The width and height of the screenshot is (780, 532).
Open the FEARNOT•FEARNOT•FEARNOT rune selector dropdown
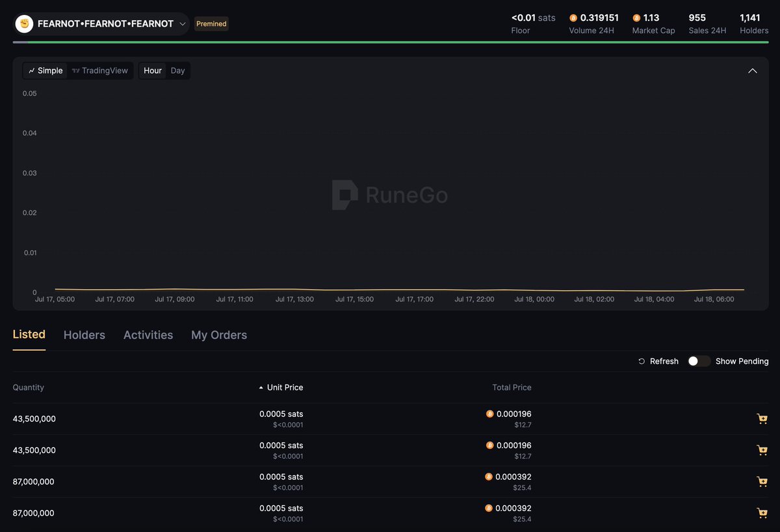pos(183,23)
